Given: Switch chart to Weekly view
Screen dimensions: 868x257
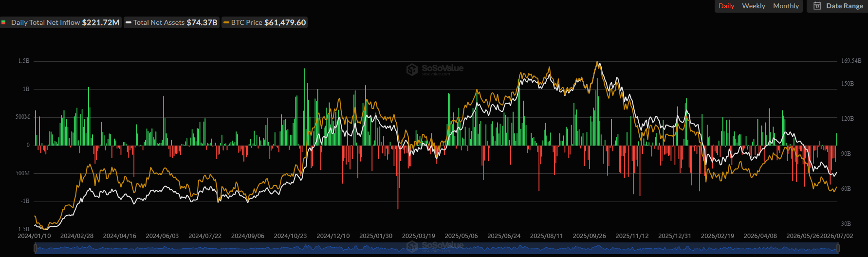Looking at the screenshot, I should point(754,6).
